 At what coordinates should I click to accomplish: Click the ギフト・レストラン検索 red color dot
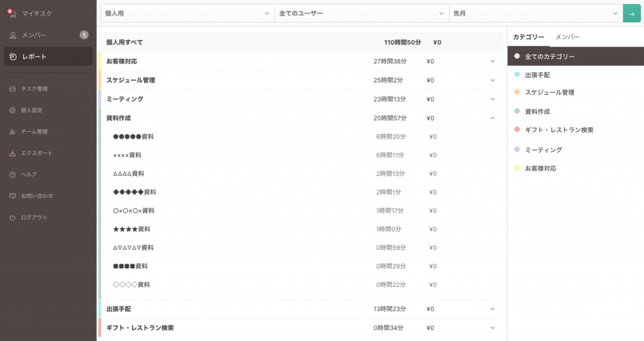[517, 129]
